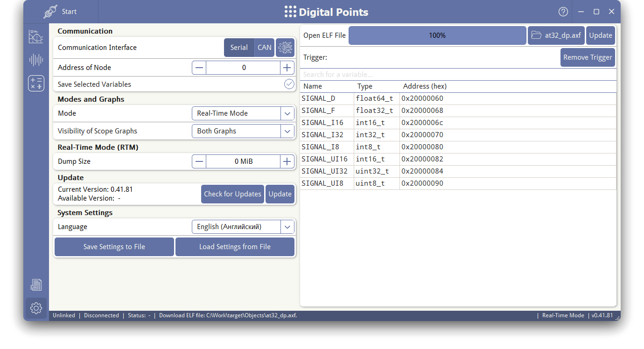The image size is (644, 349).
Task: Click the Real-Time Mode status bar entry
Action: 563,315
